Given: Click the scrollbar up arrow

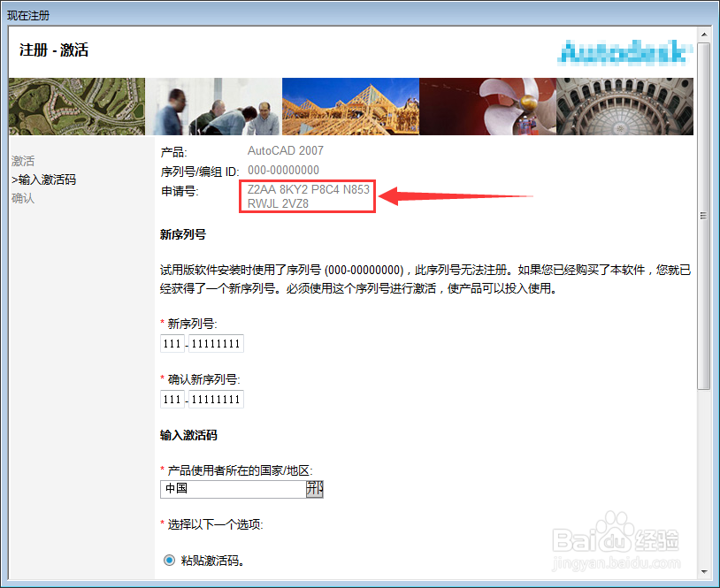Looking at the screenshot, I should pyautogui.click(x=703, y=34).
